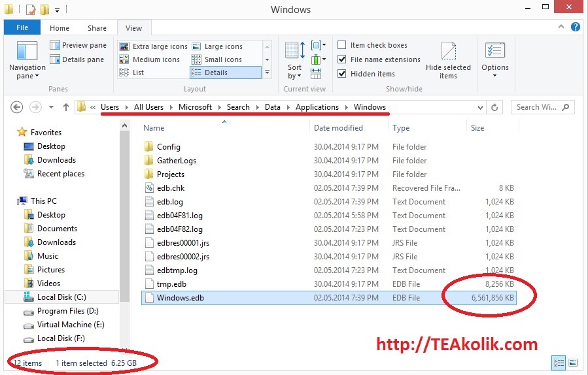Open the Navigation pane dropdown
This screenshot has width=588, height=375.
(27, 60)
